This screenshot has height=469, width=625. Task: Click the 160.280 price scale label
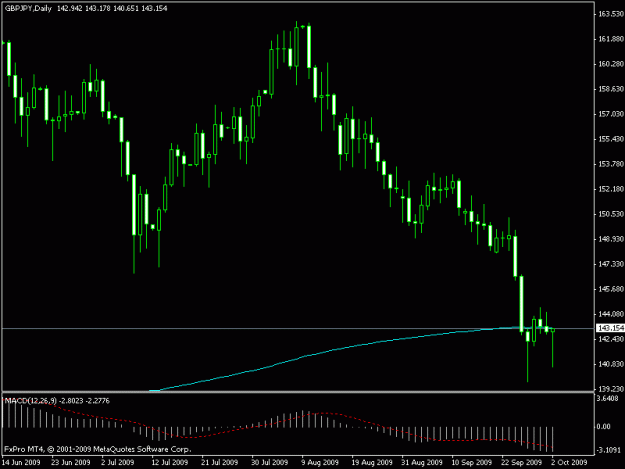611,64
